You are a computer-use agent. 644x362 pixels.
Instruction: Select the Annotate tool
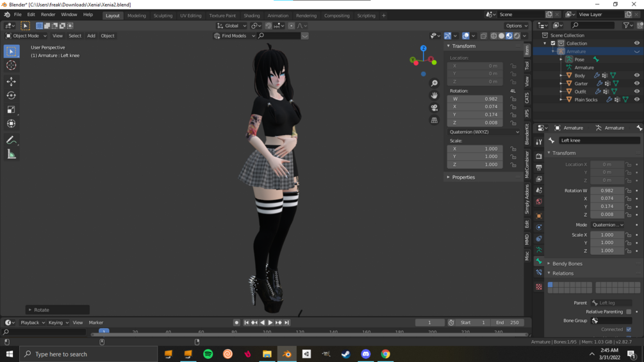click(11, 140)
